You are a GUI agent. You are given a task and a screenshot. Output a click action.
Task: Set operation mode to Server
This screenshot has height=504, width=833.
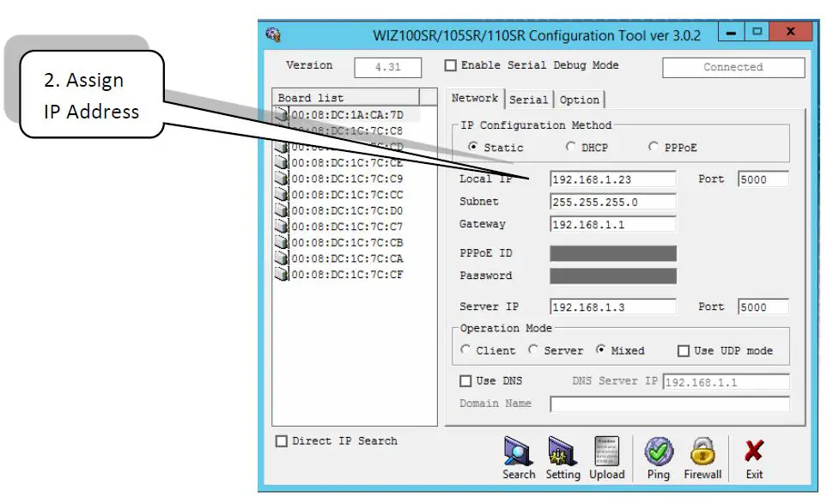[x=532, y=349]
